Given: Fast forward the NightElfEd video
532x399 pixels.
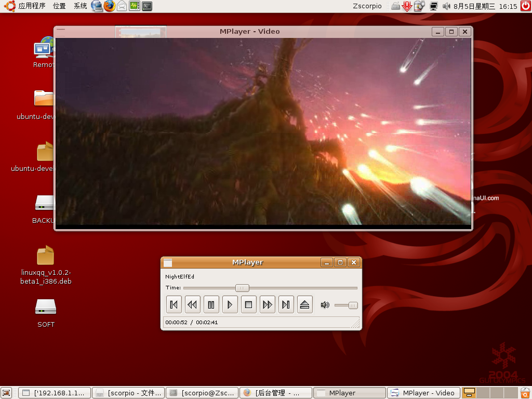Looking at the screenshot, I should pyautogui.click(x=267, y=304).
